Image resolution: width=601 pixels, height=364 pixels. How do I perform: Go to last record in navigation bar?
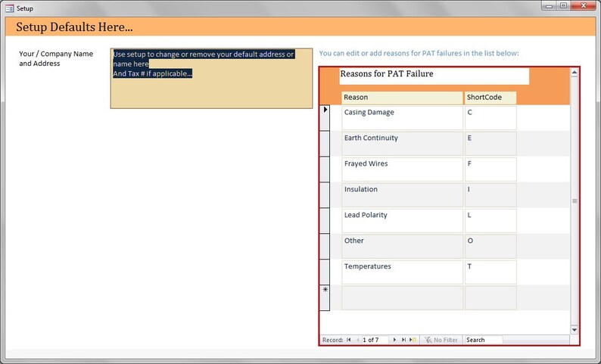(403, 340)
